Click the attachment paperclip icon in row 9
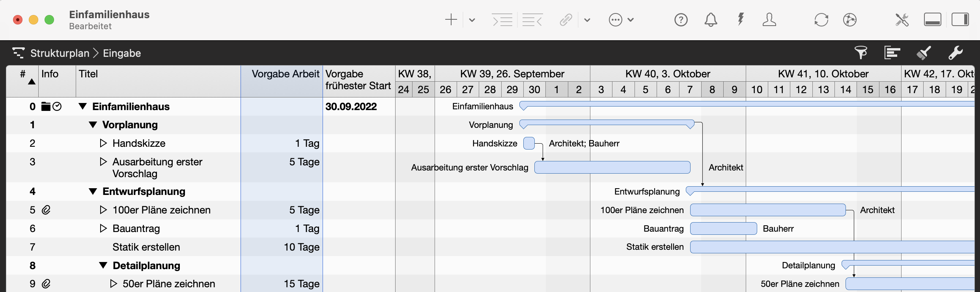The height and width of the screenshot is (292, 980). click(x=46, y=284)
